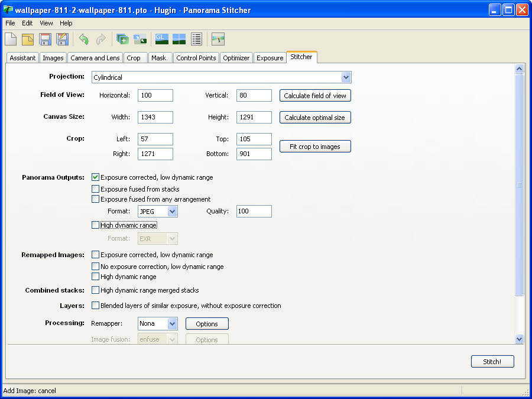This screenshot has height=399, width=532.
Task: Click the Open project folder icon
Action: point(28,40)
